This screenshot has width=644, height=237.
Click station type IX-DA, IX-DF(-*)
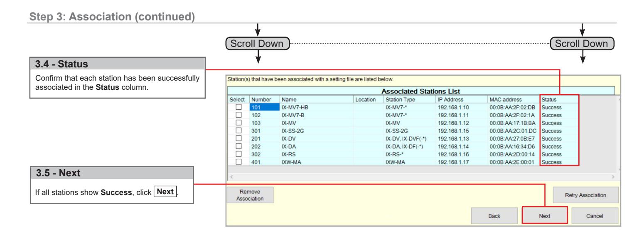(x=404, y=146)
